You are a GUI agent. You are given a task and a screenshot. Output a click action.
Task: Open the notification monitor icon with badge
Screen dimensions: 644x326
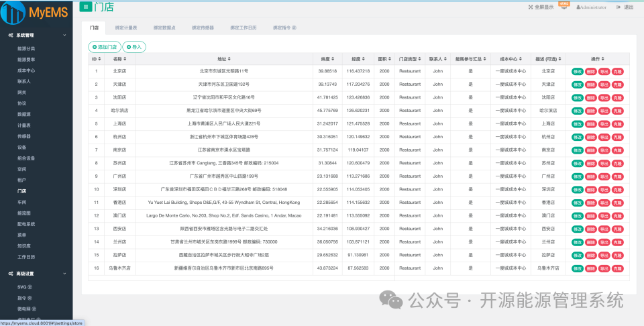[x=564, y=6]
